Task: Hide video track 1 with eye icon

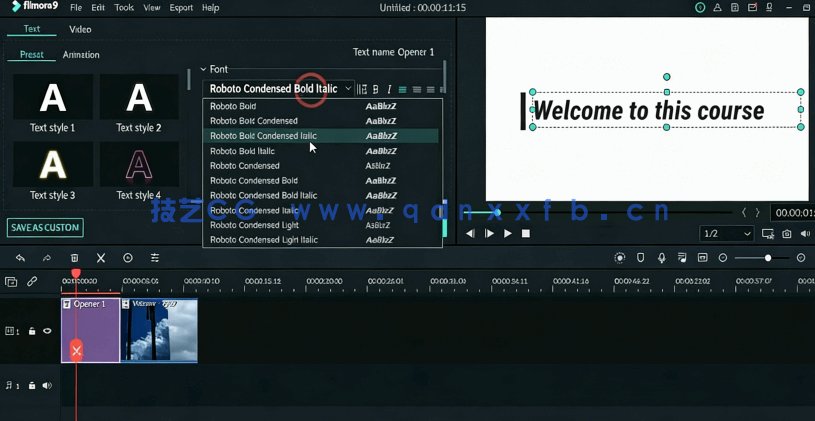Action: (47, 331)
